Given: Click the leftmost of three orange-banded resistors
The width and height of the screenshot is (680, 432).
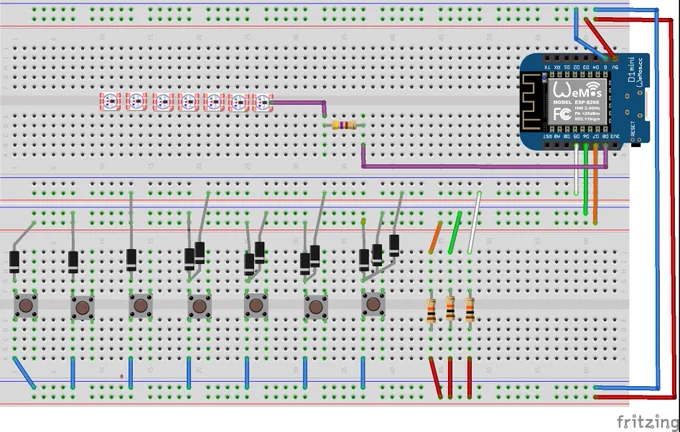Looking at the screenshot, I should point(431,311).
